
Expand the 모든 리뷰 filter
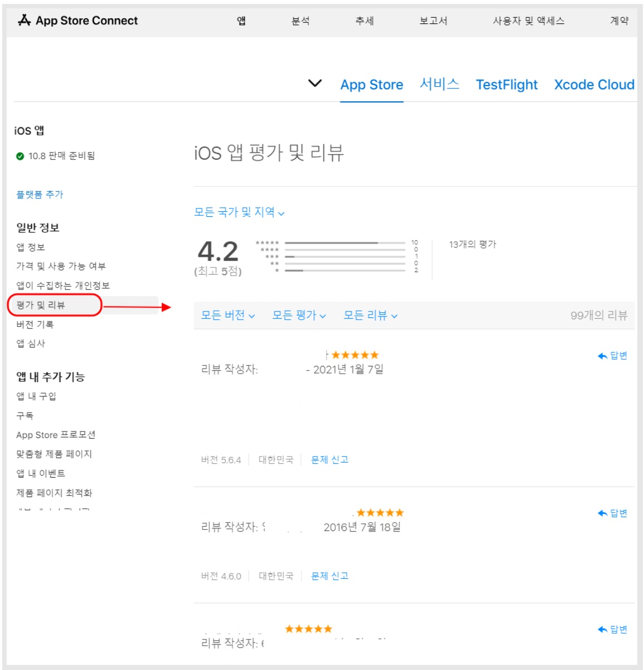[x=370, y=315]
